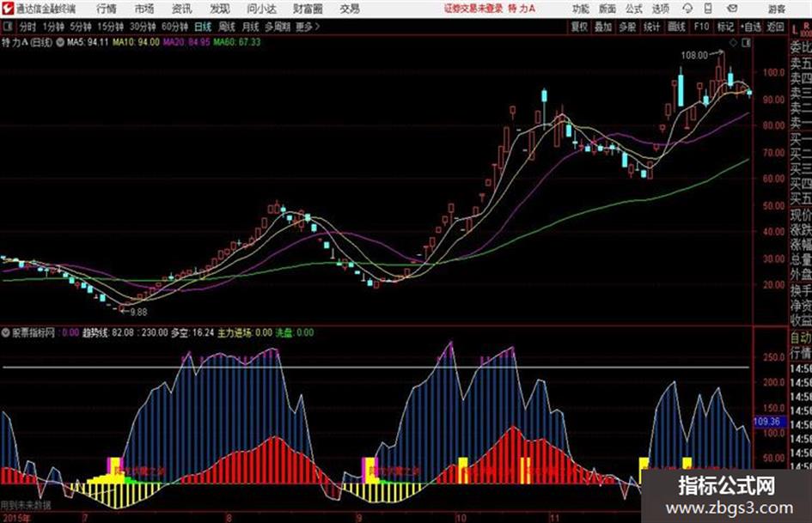812x523 pixels.
Task: Open the round dropdown next to 股票指标网
Action: click(x=6, y=333)
